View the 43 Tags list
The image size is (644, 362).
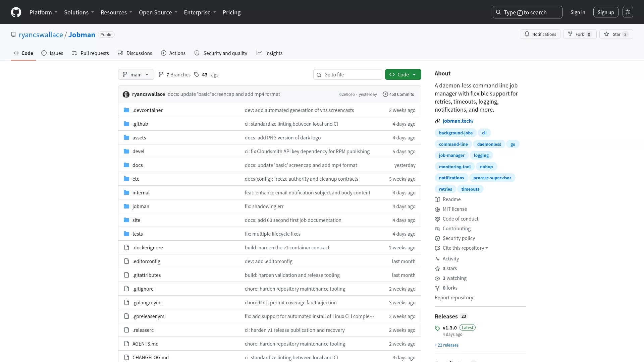tap(206, 75)
